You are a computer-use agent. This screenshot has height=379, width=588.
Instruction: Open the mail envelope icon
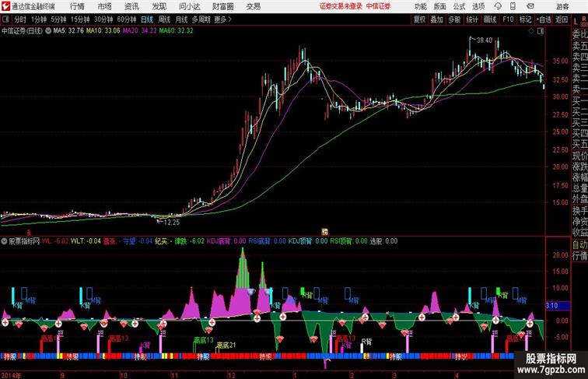click(x=530, y=6)
